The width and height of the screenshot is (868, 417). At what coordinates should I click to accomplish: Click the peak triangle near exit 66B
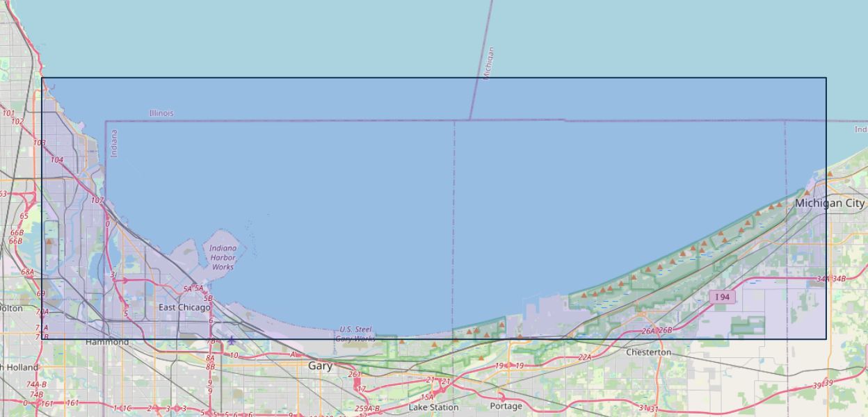pyautogui.click(x=49, y=242)
